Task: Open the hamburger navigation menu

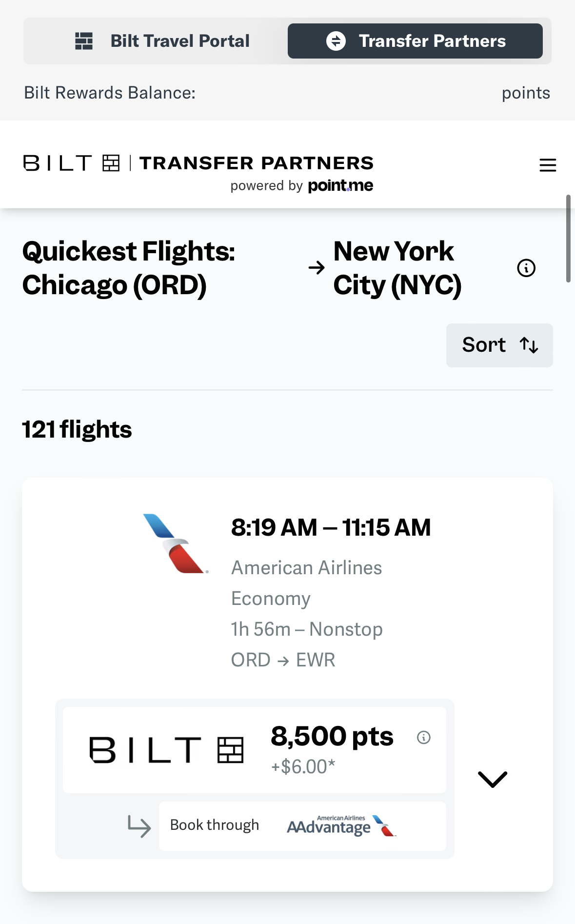Action: pyautogui.click(x=547, y=165)
